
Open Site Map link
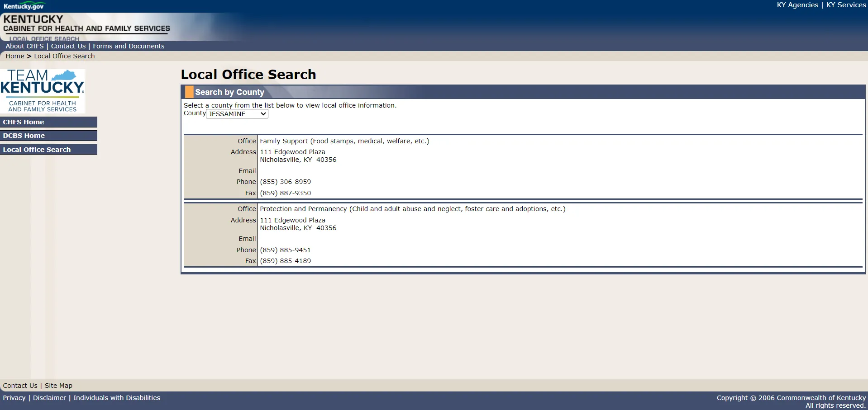(x=58, y=386)
